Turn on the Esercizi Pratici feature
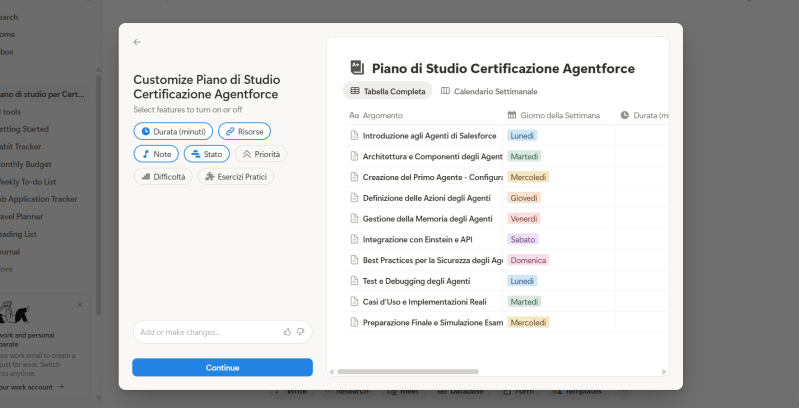The width and height of the screenshot is (799, 408). pos(235,177)
